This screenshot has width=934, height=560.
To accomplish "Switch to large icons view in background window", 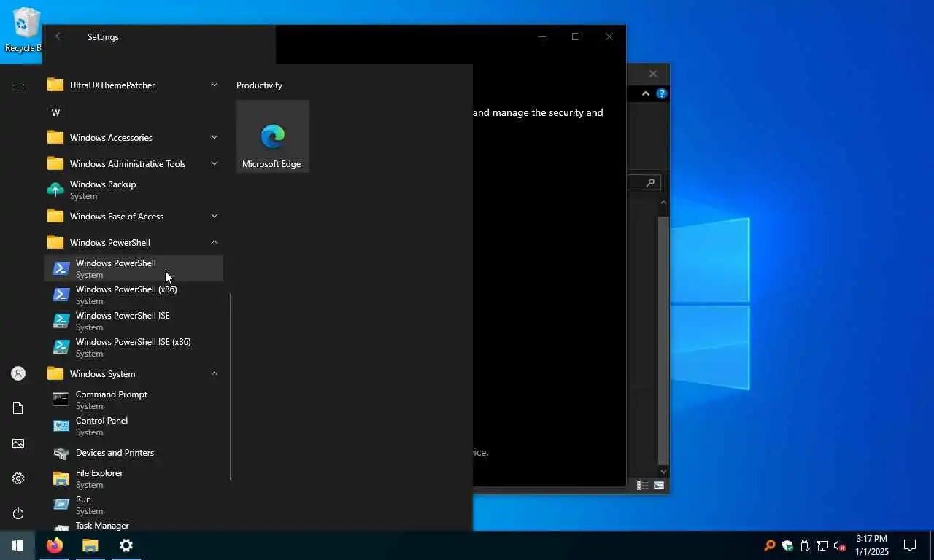I will [659, 485].
